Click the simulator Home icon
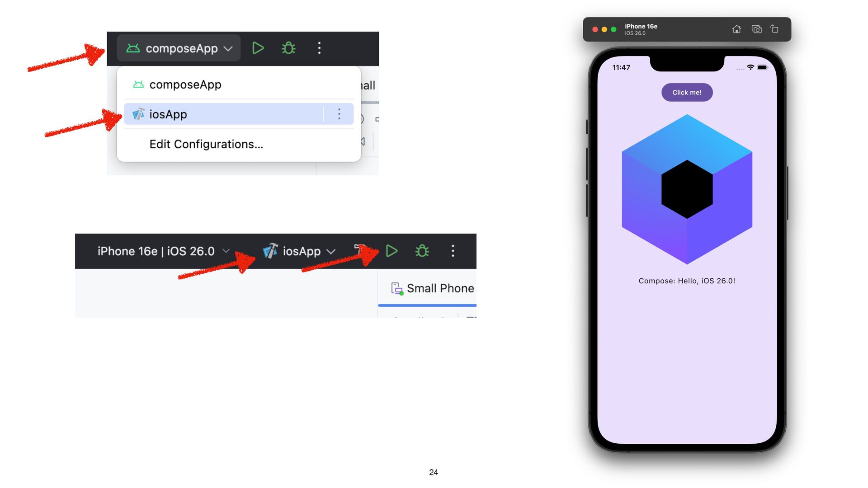This screenshot has height=488, width=868. (x=736, y=29)
